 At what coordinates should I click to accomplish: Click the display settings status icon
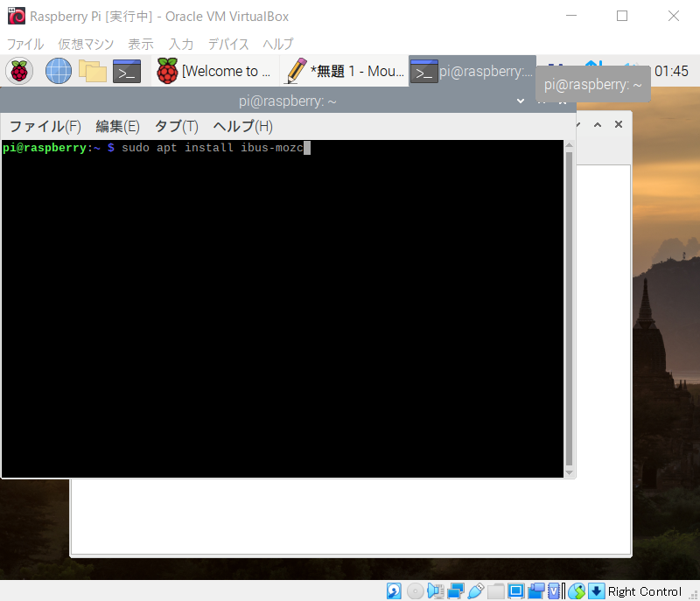click(515, 591)
